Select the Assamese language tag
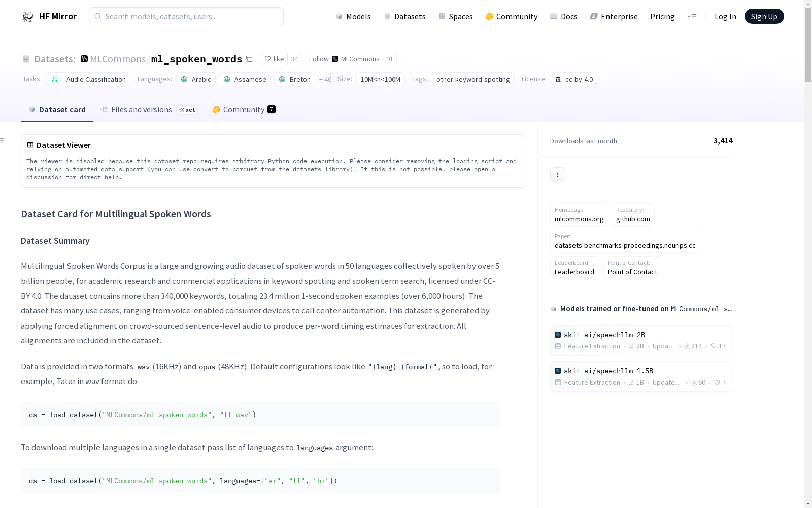Screen dimensions: 812x508 point(245,79)
